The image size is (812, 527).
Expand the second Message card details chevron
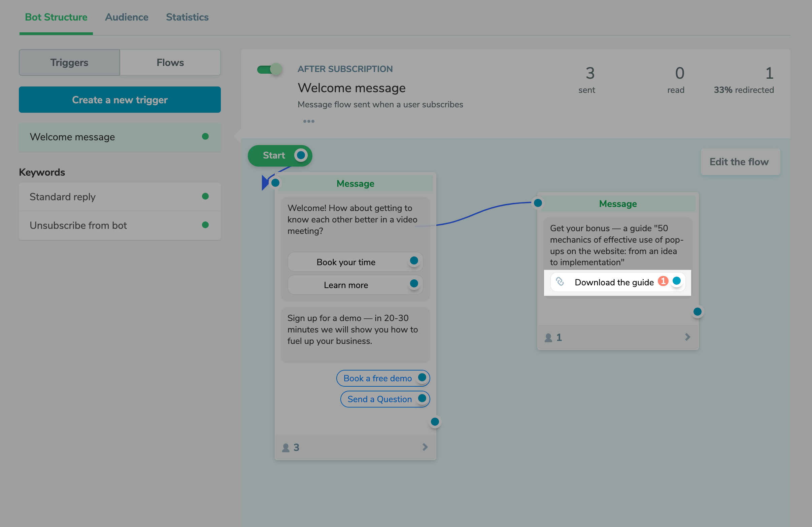tap(687, 337)
